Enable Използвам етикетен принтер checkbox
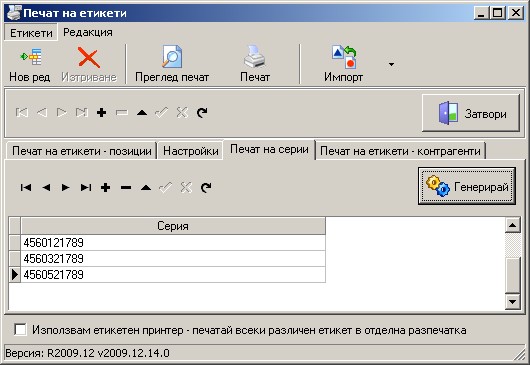 click(x=20, y=330)
